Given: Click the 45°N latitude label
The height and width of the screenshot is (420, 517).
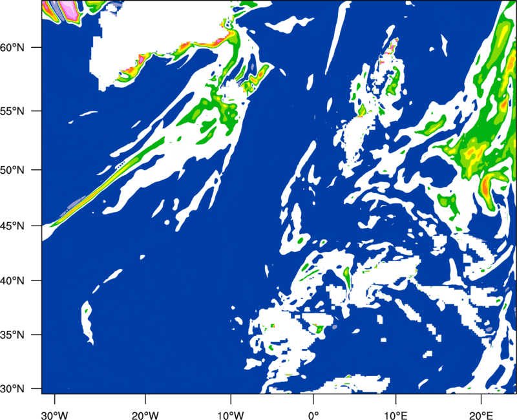Looking at the screenshot, I should click(x=12, y=226).
